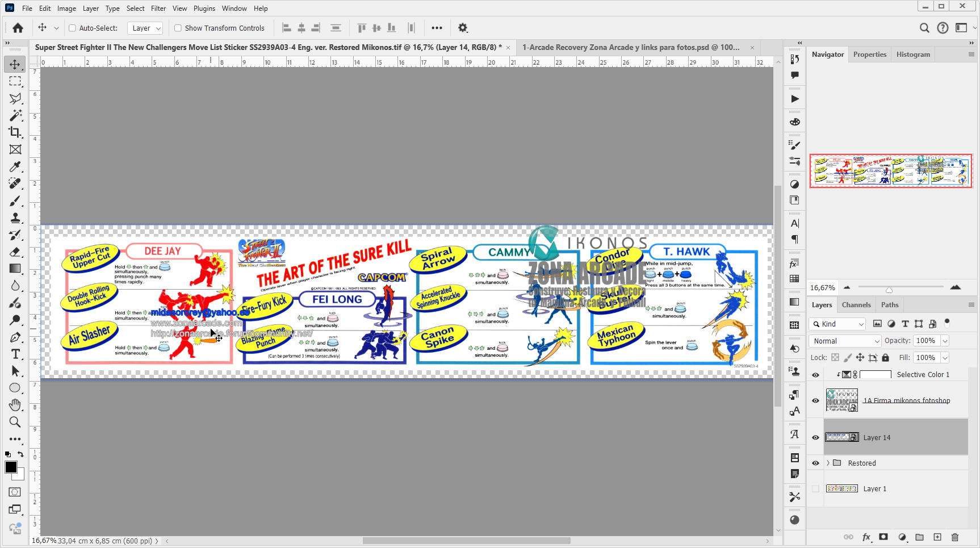Viewport: 980px width, 548px height.
Task: Open the Plugins menu
Action: (204, 9)
